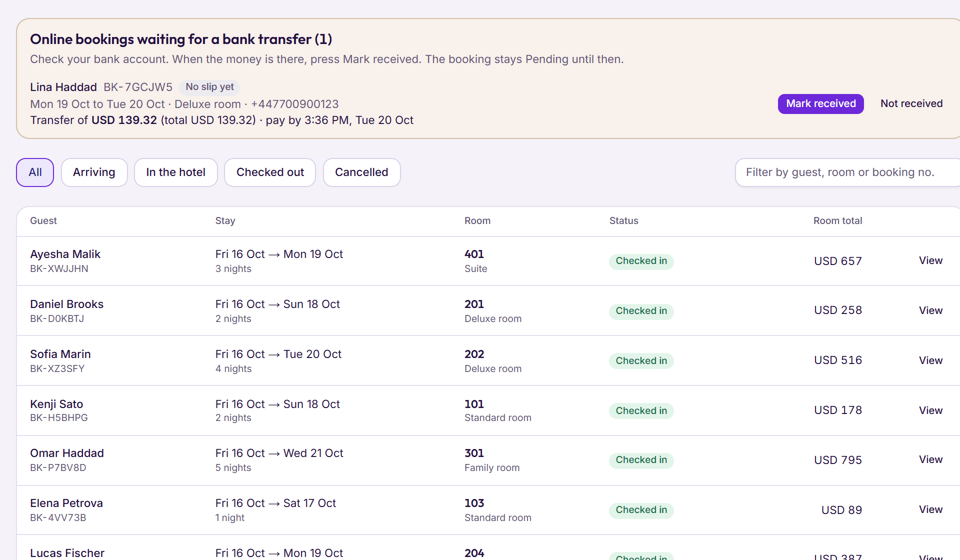Click Checked in status for room 301
This screenshot has height=560, width=960.
(641, 460)
